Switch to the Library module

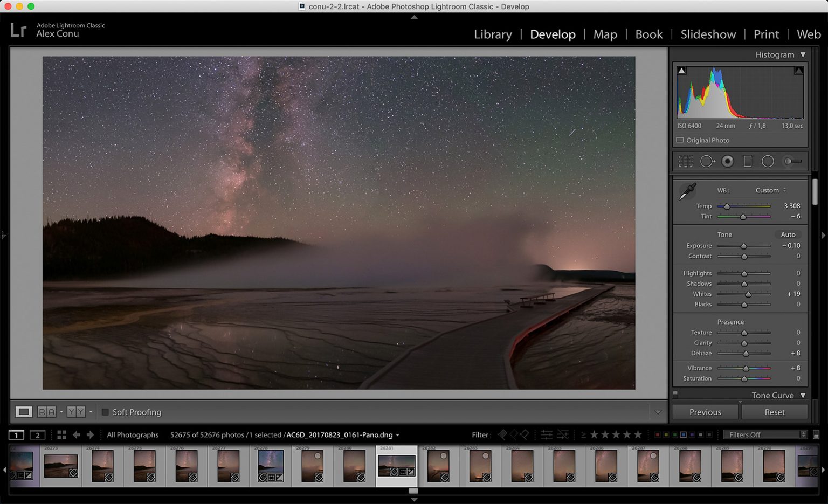(492, 34)
